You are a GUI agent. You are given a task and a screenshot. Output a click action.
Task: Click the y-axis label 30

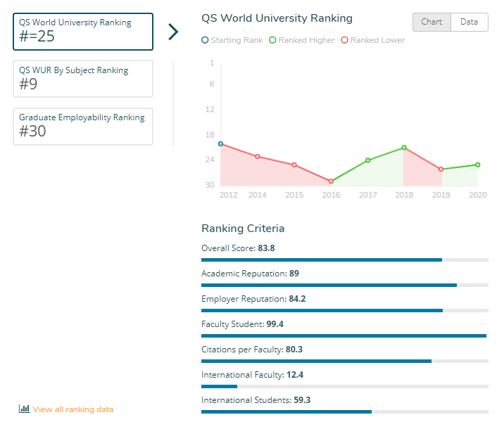tap(210, 185)
